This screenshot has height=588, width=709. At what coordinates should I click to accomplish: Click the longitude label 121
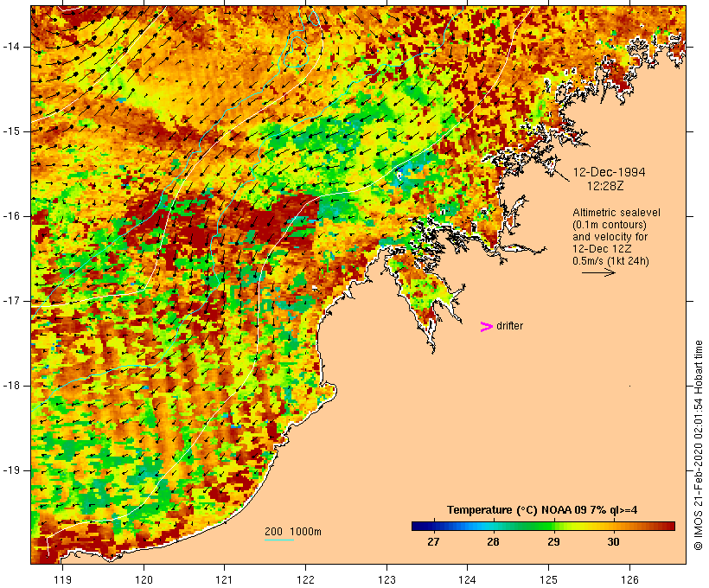(x=224, y=579)
